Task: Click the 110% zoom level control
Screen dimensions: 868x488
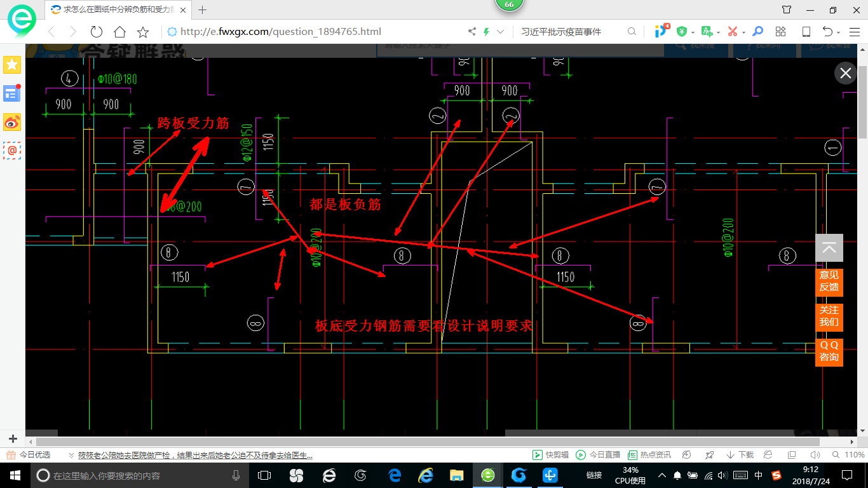Action: pos(848,455)
